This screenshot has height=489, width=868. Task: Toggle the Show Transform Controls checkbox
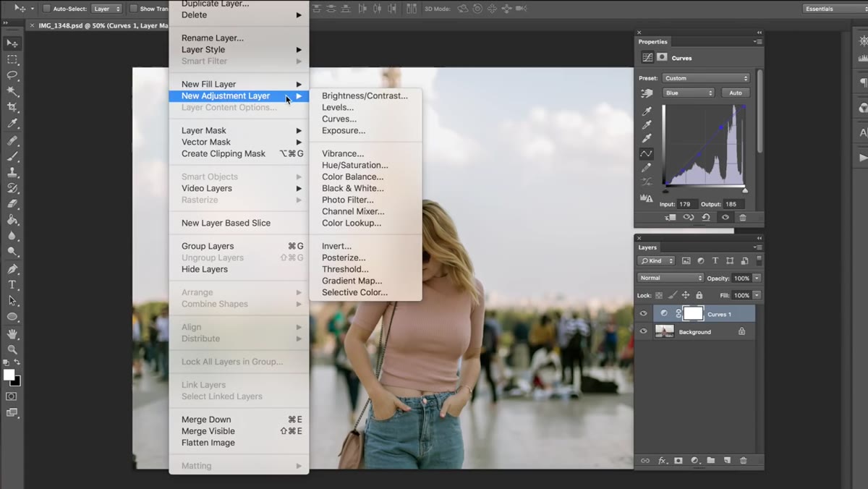pos(134,9)
